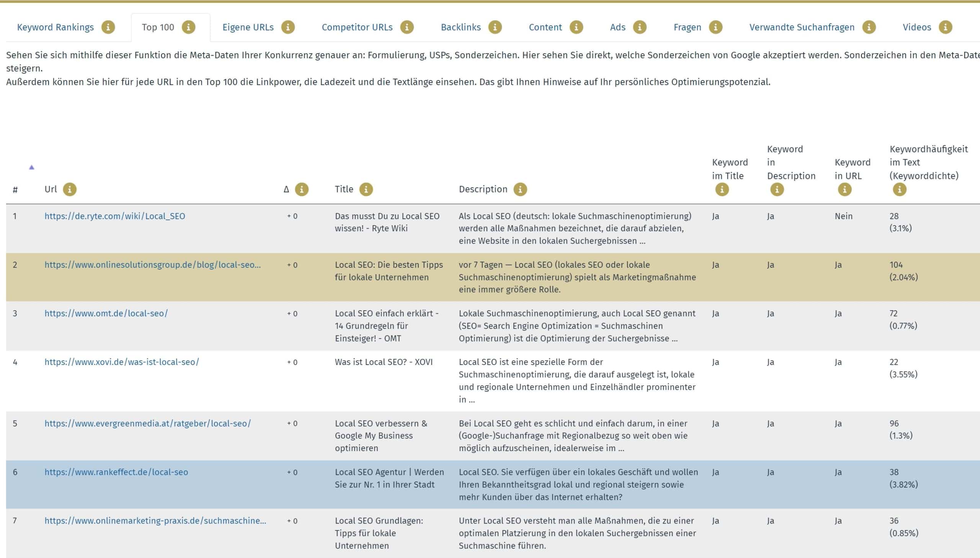Open the Content tab
This screenshot has width=980, height=558.
pyautogui.click(x=546, y=27)
